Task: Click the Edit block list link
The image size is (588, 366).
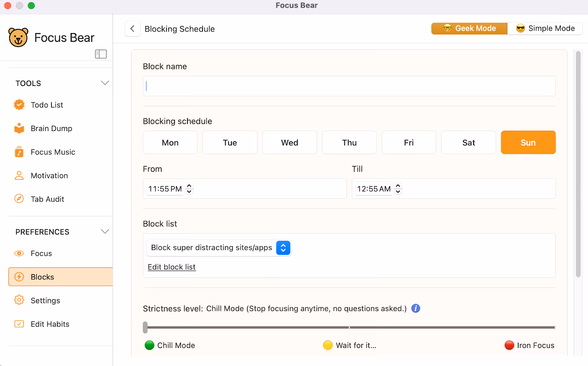Action: [172, 267]
